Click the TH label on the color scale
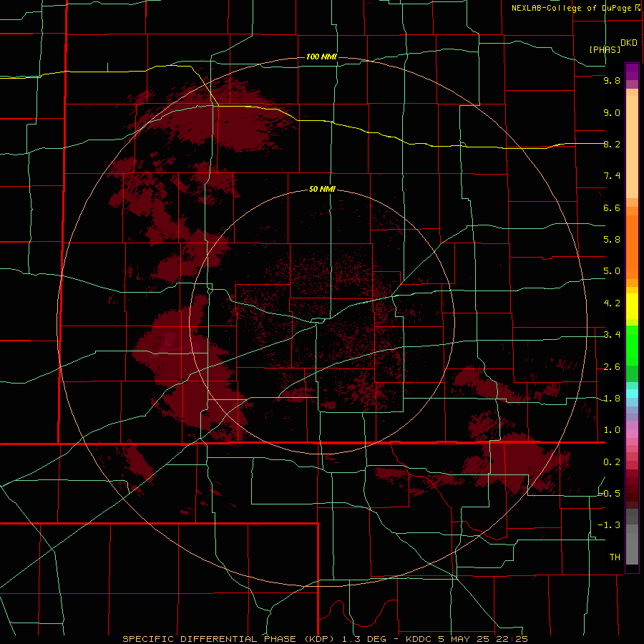 click(615, 557)
